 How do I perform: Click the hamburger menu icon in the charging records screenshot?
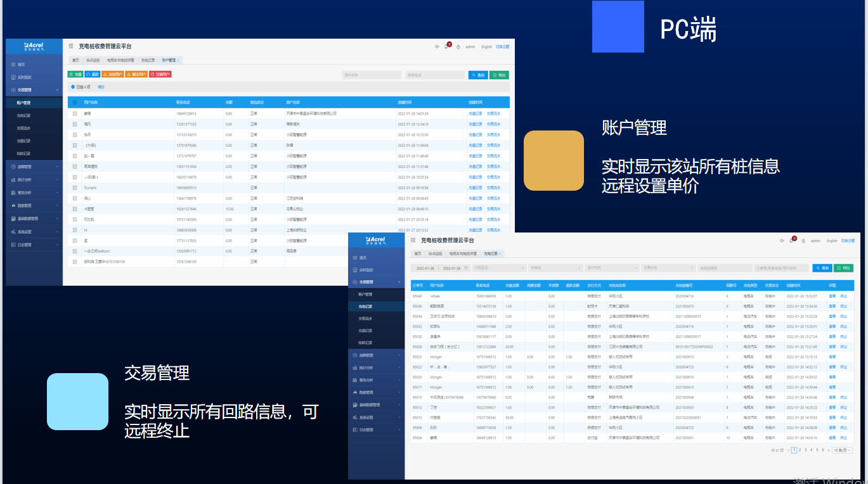[413, 241]
